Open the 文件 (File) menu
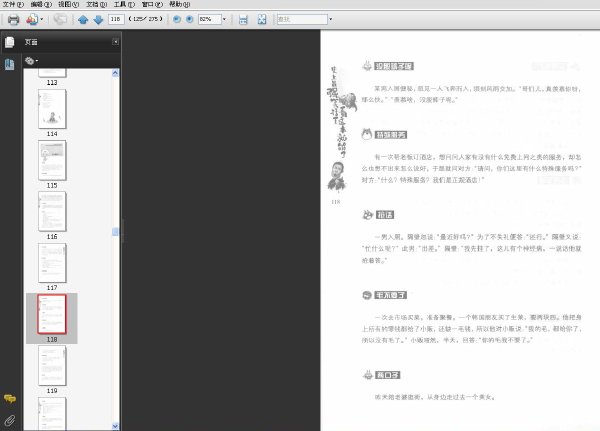This screenshot has height=431, width=600. point(13,4)
